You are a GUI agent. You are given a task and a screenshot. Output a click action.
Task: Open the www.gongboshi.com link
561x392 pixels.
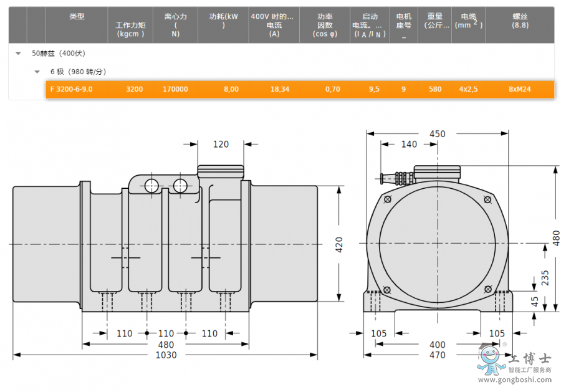coord(515,380)
